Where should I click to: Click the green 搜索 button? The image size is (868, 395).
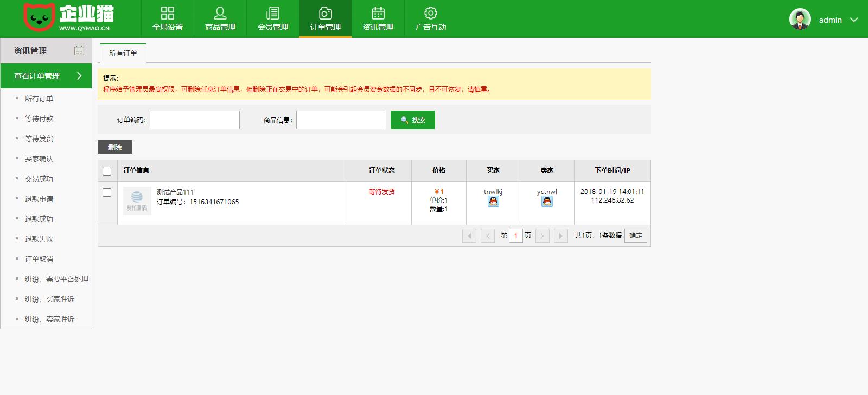pos(413,120)
